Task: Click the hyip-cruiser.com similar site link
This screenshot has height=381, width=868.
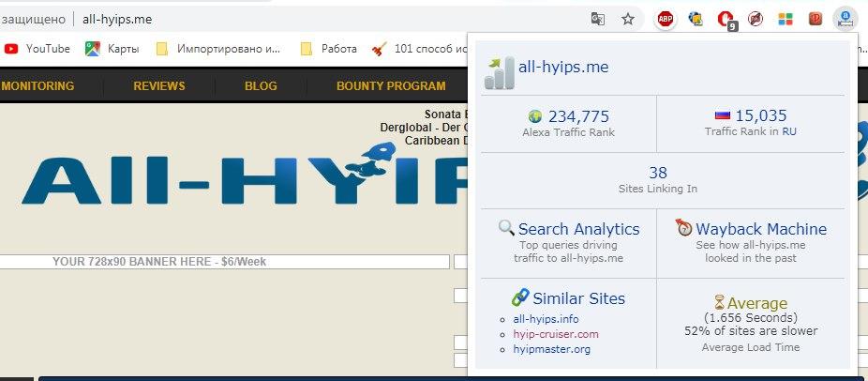Action: click(x=556, y=334)
